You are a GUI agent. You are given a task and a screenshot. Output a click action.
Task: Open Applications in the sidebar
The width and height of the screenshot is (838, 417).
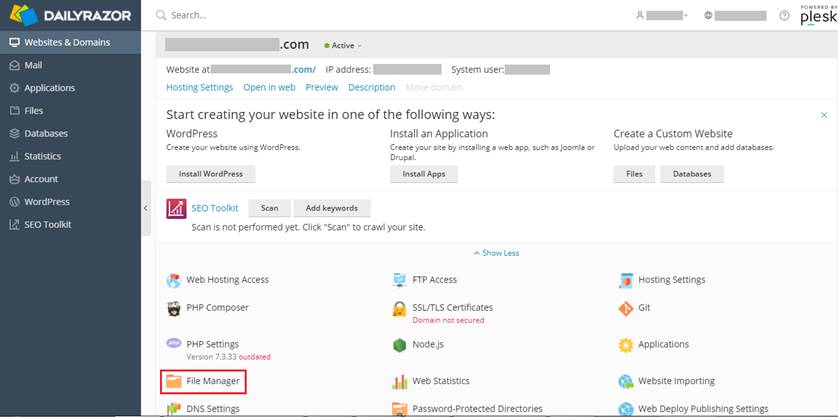(x=71, y=88)
